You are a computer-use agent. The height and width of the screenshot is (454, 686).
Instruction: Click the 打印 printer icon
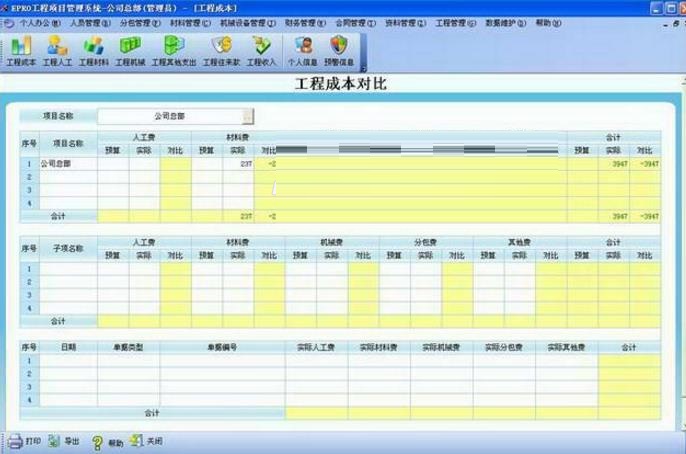(15, 441)
